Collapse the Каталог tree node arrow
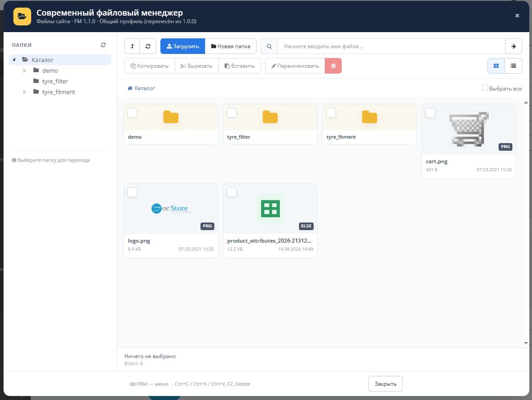The height and width of the screenshot is (400, 532). pos(14,60)
